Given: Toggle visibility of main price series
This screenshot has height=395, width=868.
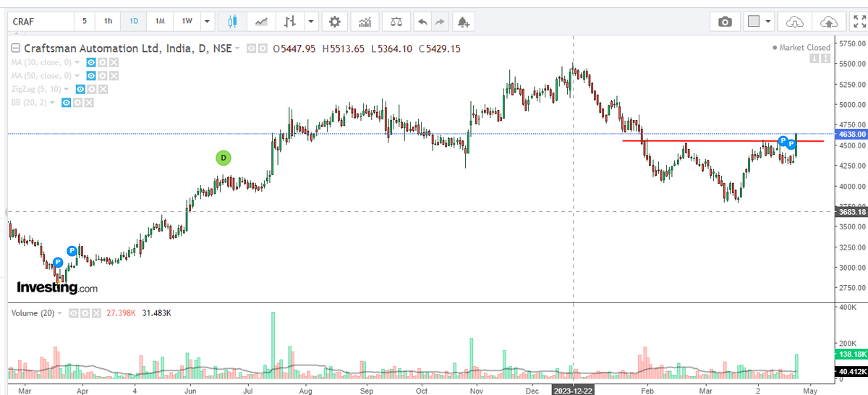Looking at the screenshot, I should [252, 48].
